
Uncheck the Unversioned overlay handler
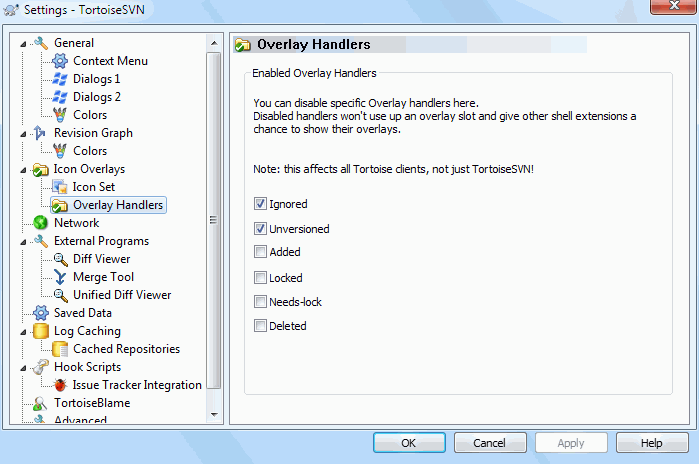[260, 229]
